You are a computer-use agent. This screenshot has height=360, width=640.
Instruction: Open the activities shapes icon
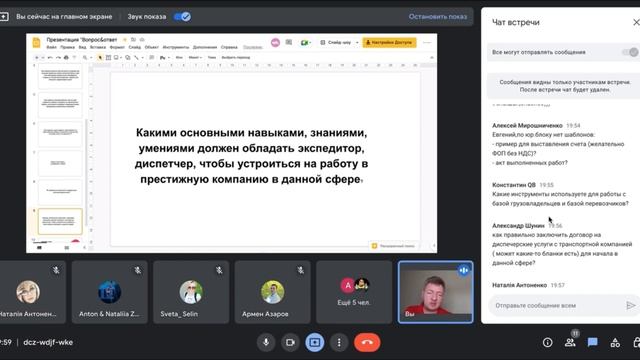(x=615, y=342)
